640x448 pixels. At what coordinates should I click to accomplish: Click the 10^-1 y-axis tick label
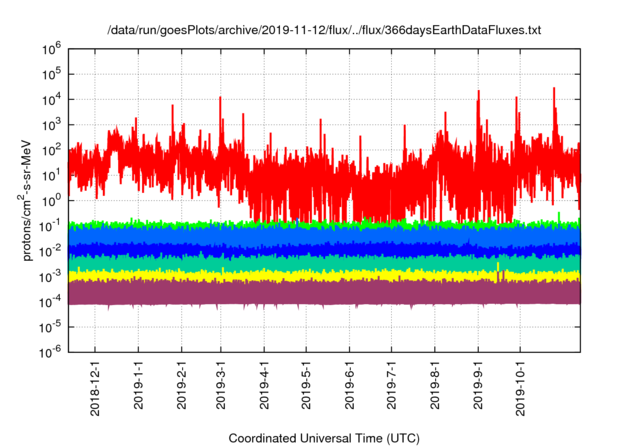(x=51, y=226)
